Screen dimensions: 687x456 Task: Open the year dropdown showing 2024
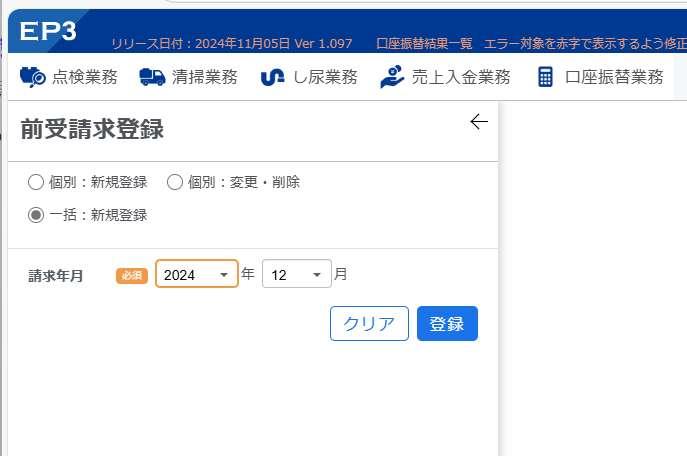click(197, 274)
